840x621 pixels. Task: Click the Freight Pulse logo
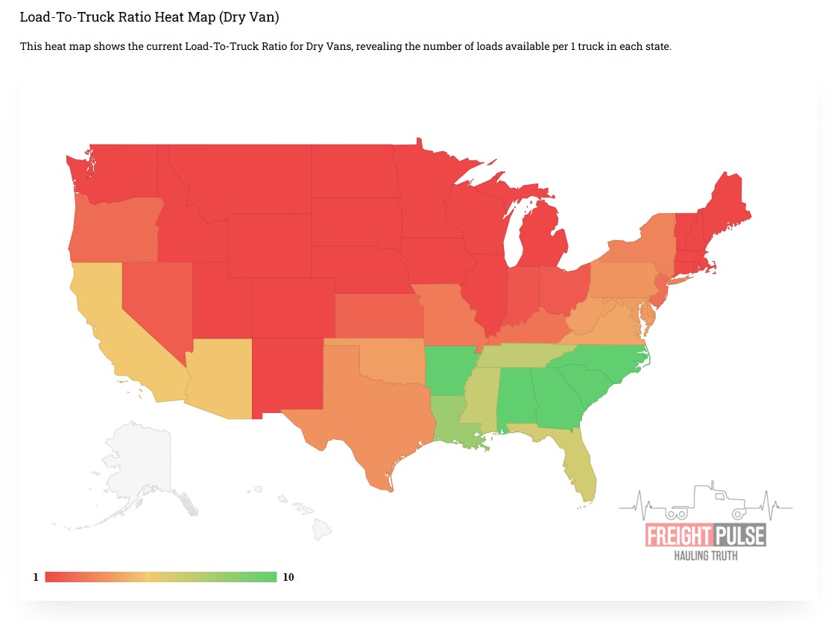704,536
